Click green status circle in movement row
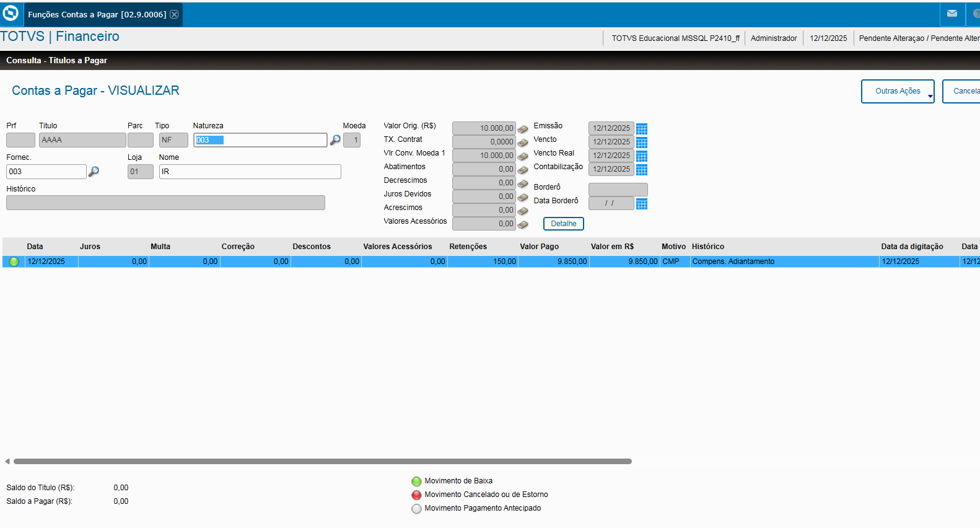980x528 pixels. tap(14, 262)
